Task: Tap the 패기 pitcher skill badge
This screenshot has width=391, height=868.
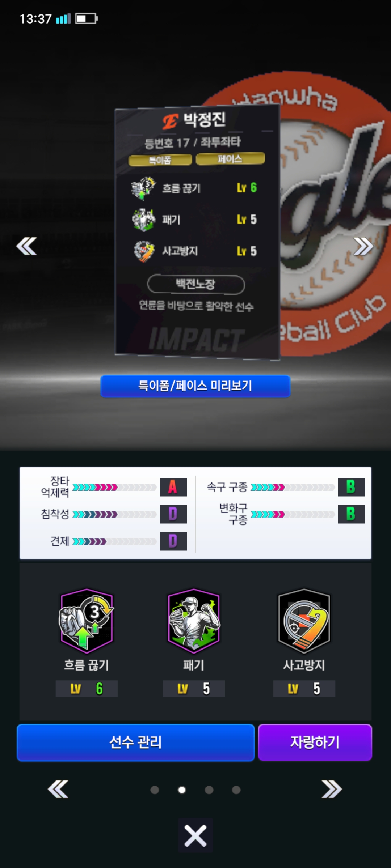Action: click(x=194, y=621)
